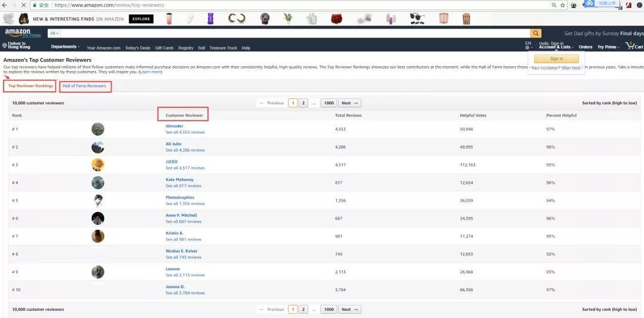Click the Learn more link
Image resolution: width=644 pixels, height=318 pixels.
(150, 72)
